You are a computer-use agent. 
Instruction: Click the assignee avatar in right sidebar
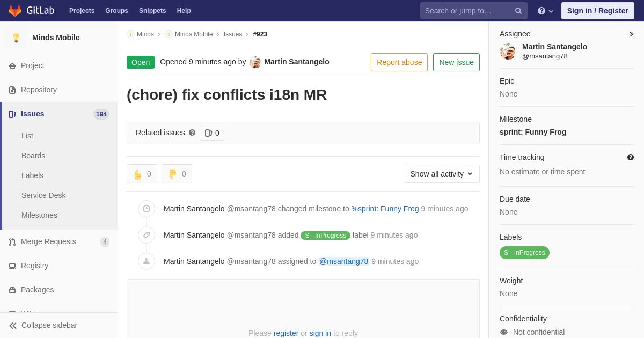pos(508,52)
